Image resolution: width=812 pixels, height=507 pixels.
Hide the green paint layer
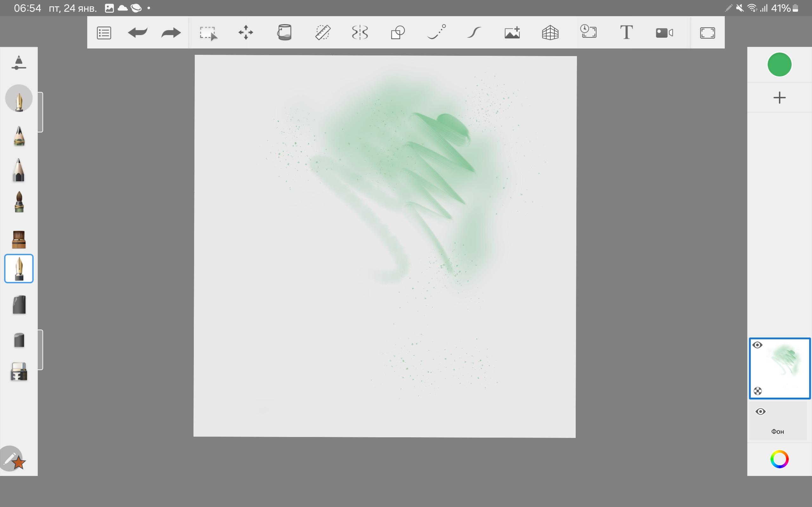click(x=757, y=345)
